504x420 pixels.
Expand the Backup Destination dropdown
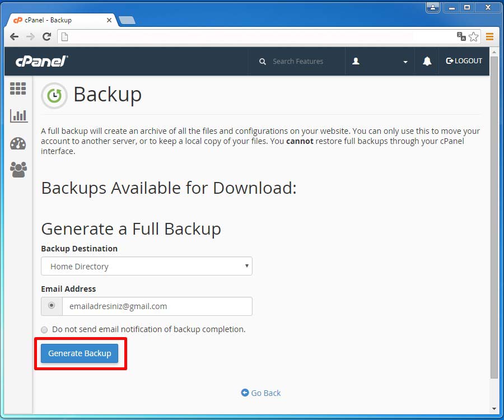pyautogui.click(x=147, y=266)
